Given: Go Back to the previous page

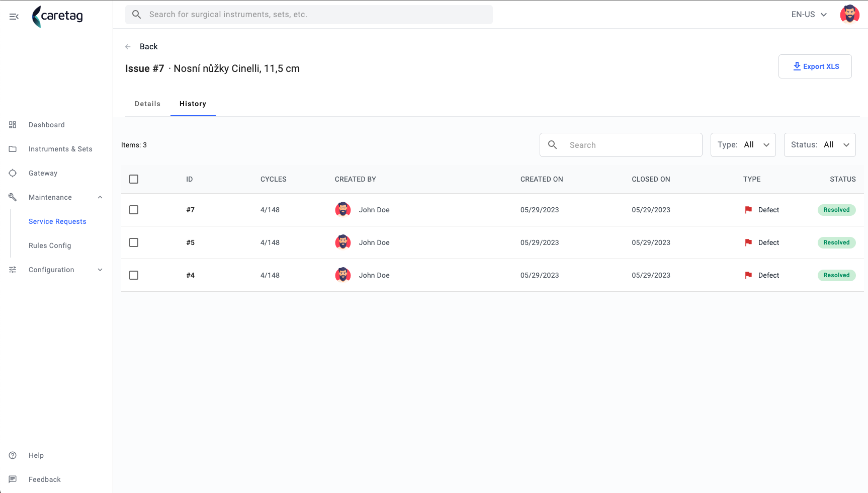Looking at the screenshot, I should (141, 46).
